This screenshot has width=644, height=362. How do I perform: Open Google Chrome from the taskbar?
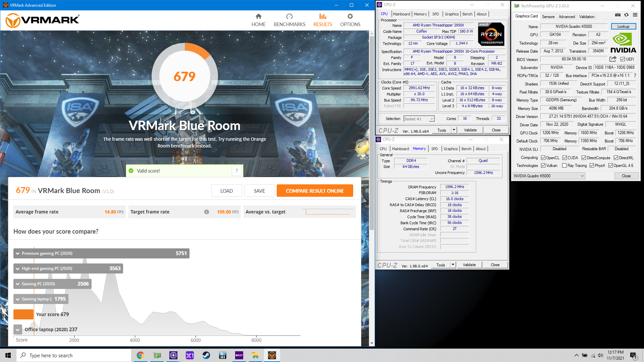(140, 355)
